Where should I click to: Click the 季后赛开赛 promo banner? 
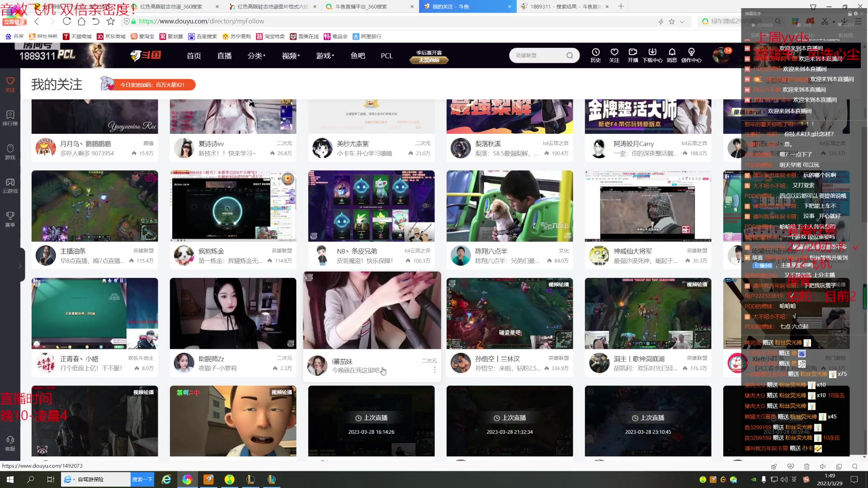tap(429, 56)
